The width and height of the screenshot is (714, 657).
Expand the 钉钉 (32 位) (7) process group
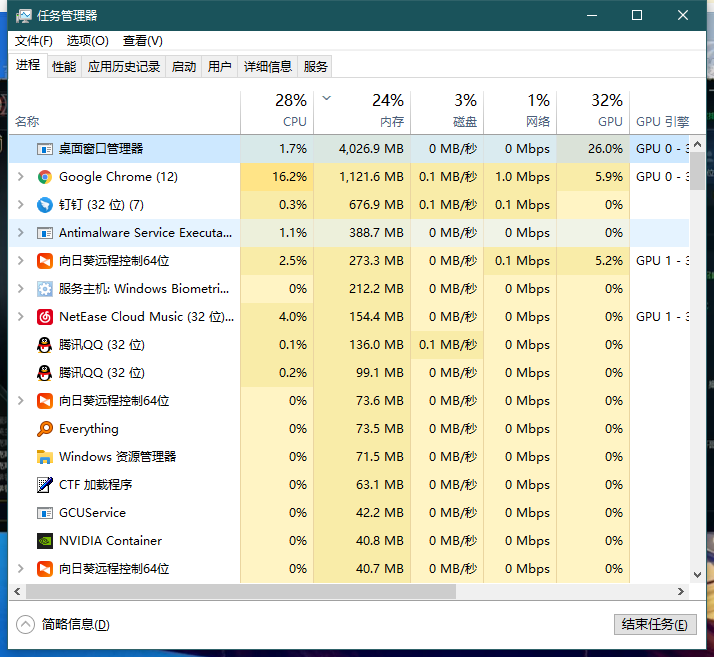pos(20,205)
